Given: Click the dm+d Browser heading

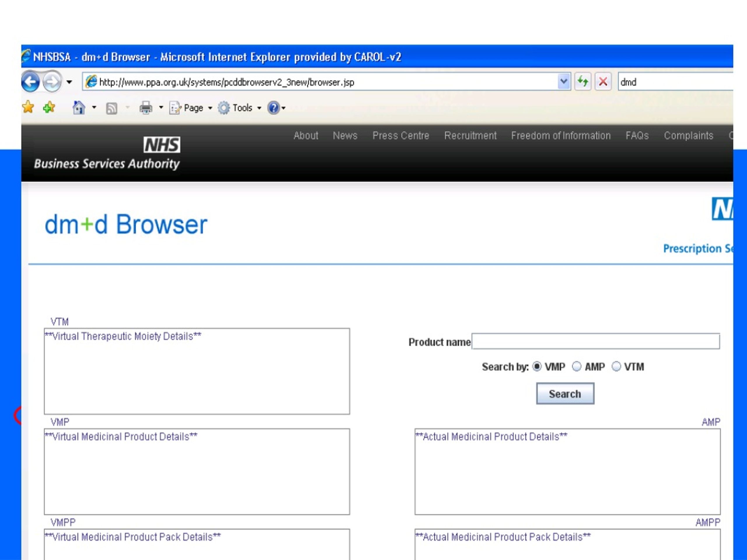Looking at the screenshot, I should point(126,224).
